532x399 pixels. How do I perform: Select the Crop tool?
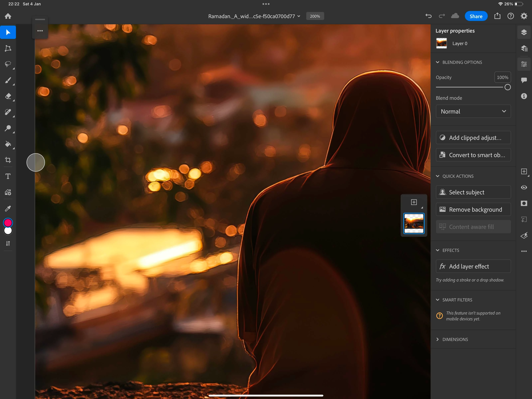pyautogui.click(x=8, y=160)
